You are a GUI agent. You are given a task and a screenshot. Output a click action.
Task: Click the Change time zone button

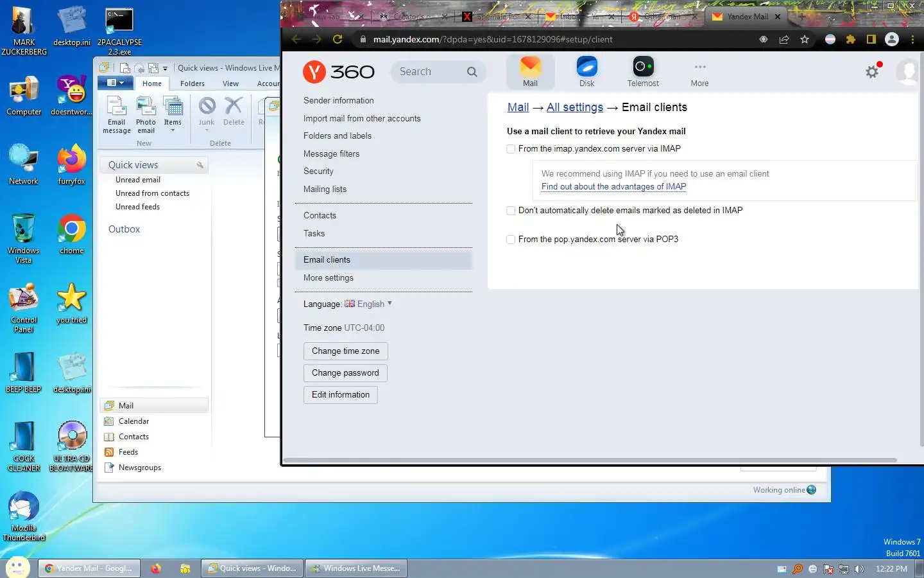(x=345, y=351)
